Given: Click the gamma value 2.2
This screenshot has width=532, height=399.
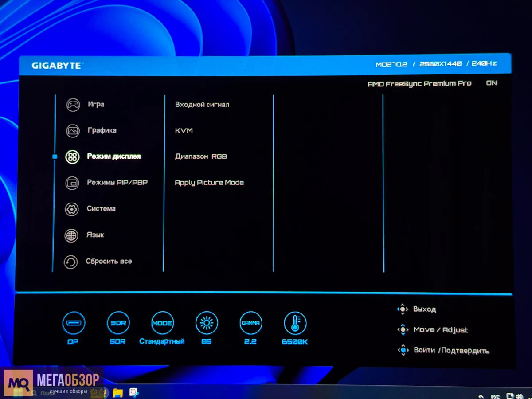Looking at the screenshot, I should click(x=250, y=342).
